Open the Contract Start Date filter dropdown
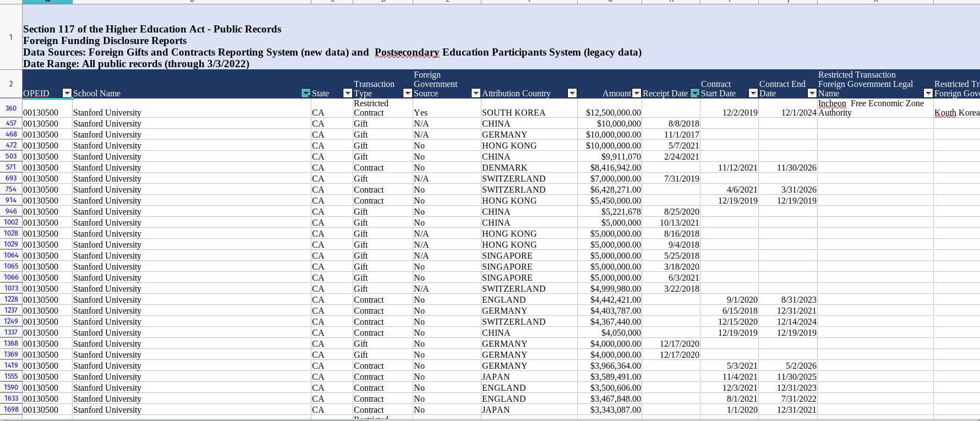Viewport: 980px width, 421px height. coord(753,94)
